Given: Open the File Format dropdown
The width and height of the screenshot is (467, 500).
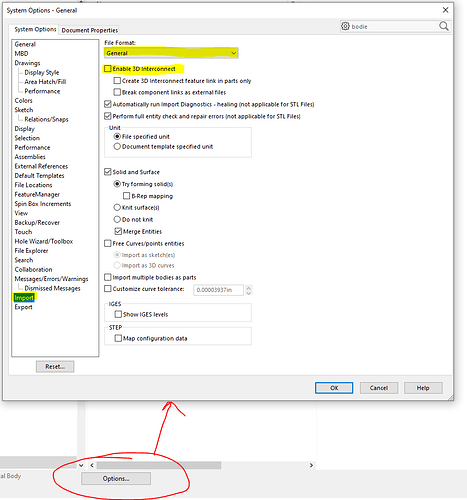Looking at the screenshot, I should pos(171,53).
